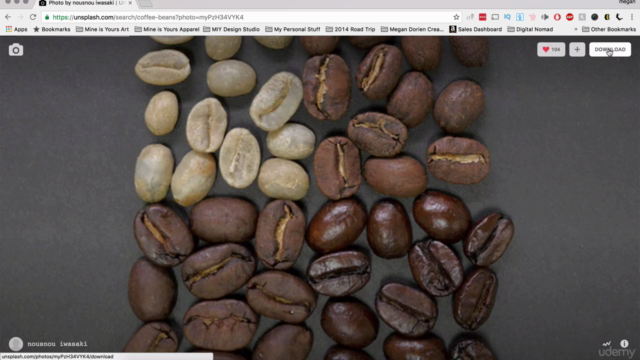This screenshot has height=360, width=640.
Task: Click the AdBlock Plus ABP icon
Action: 570,17
